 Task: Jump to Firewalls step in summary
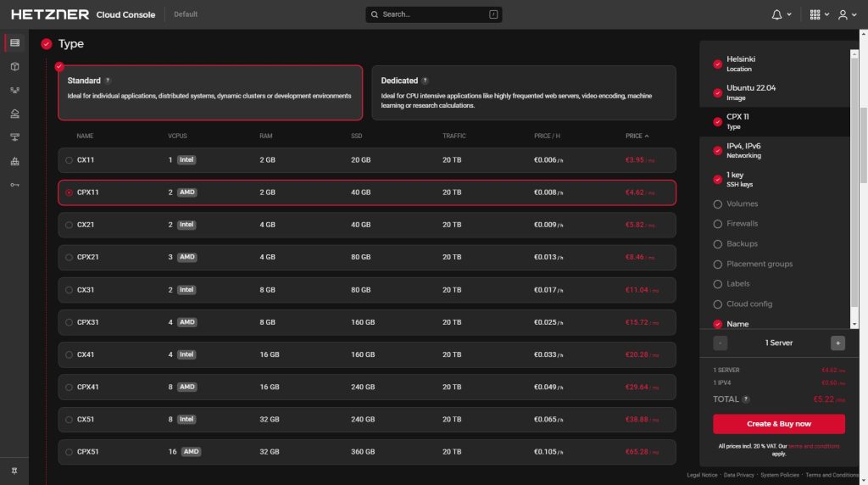click(742, 224)
